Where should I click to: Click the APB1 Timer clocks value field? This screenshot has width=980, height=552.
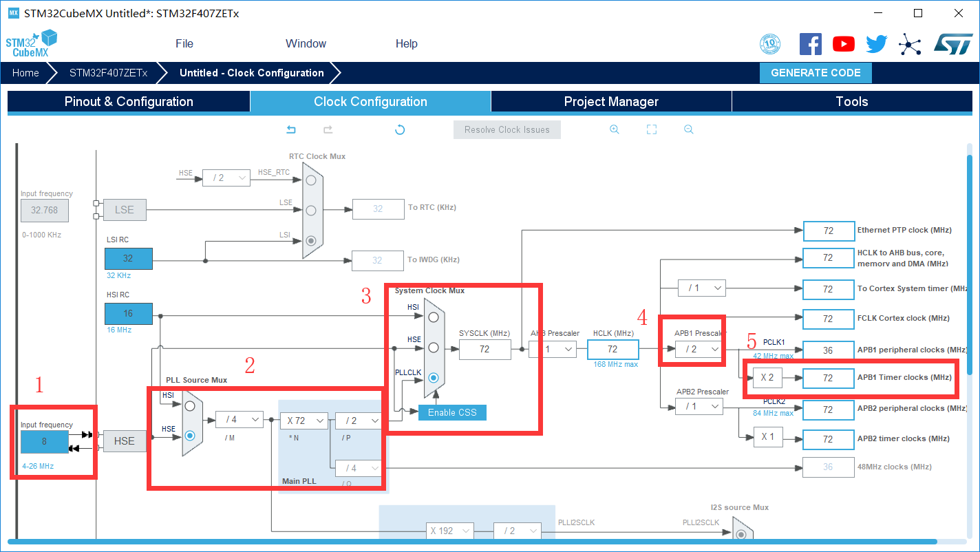(x=829, y=378)
